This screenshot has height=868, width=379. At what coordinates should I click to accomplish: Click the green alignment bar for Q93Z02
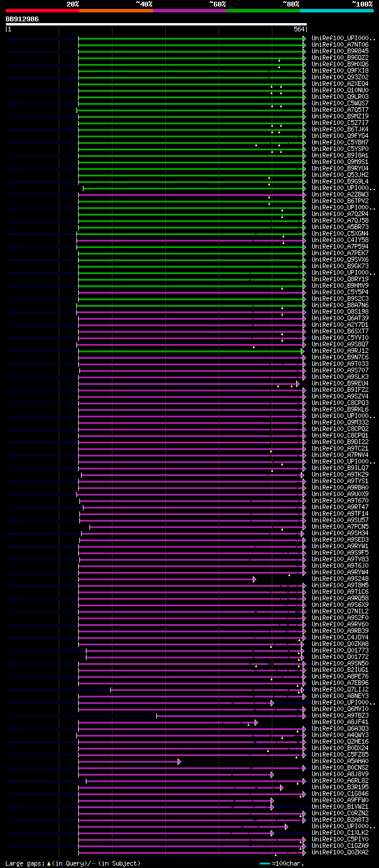coord(191,77)
